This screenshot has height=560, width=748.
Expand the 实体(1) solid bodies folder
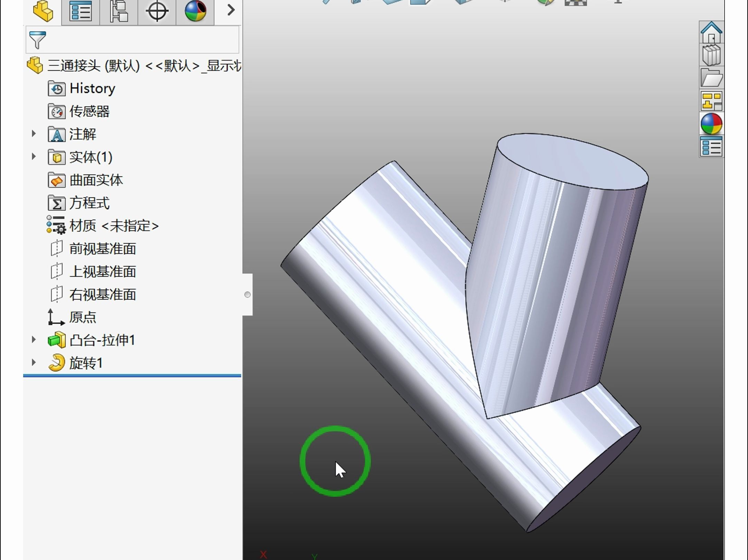(x=34, y=157)
